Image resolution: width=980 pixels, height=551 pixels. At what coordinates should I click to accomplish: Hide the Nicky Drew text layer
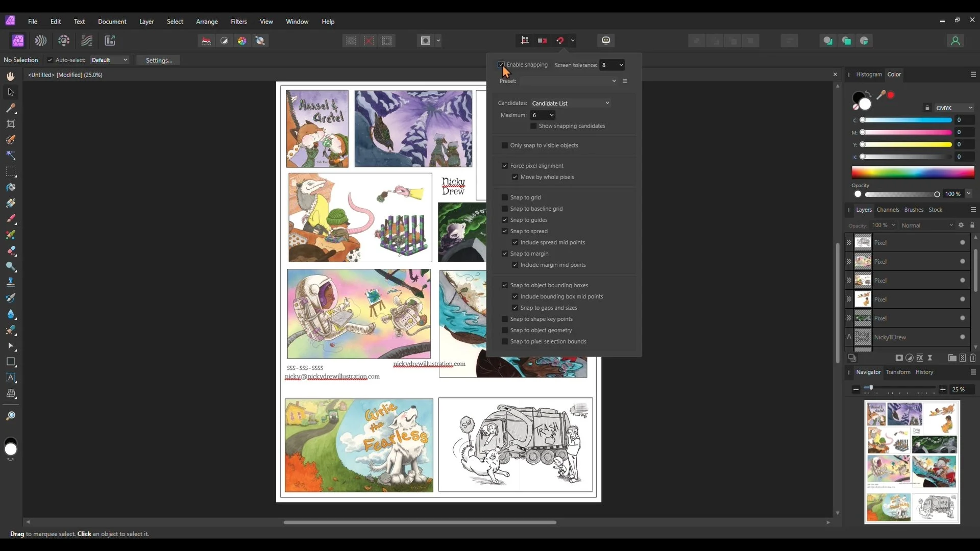(962, 337)
